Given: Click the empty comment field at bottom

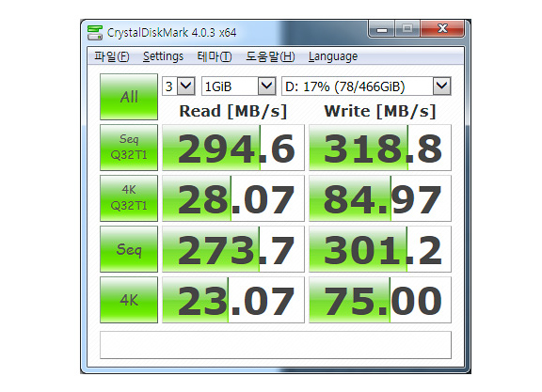Looking at the screenshot, I should pos(276,345).
